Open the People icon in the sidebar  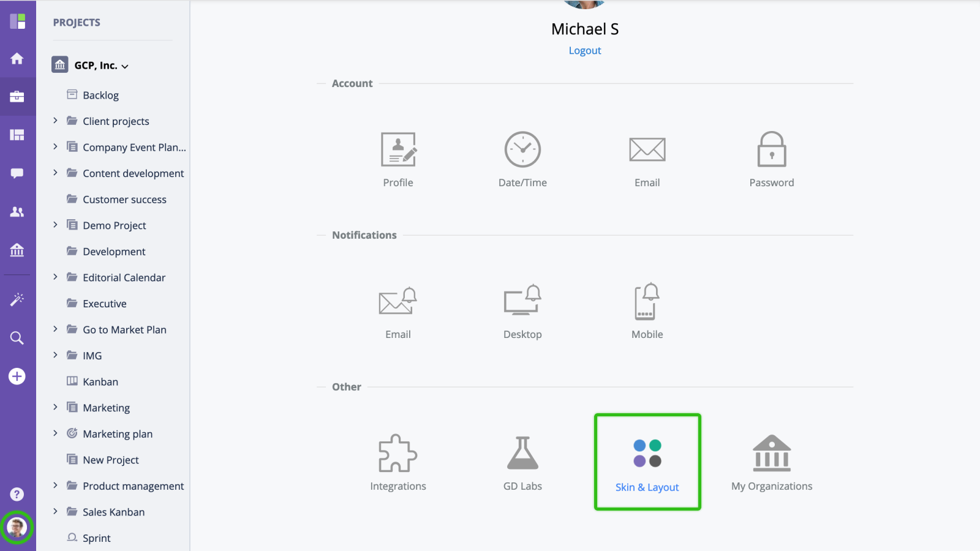pos(17,212)
